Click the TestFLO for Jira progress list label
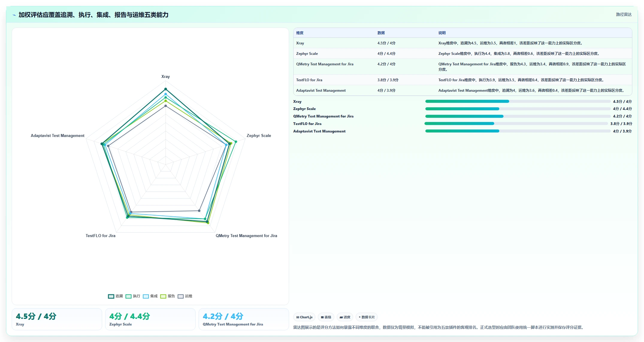Screen dimensions: 644x342 (307, 124)
